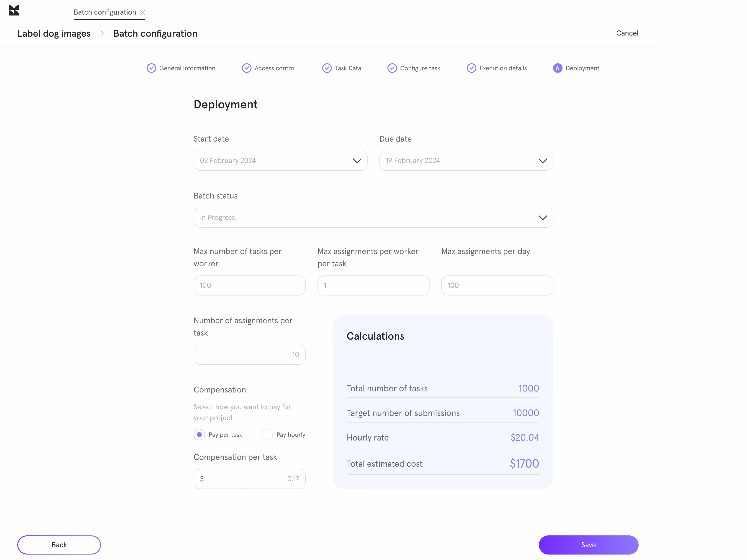Click the app logo in the top left
Viewport: 747px width, 560px height.
point(14,10)
